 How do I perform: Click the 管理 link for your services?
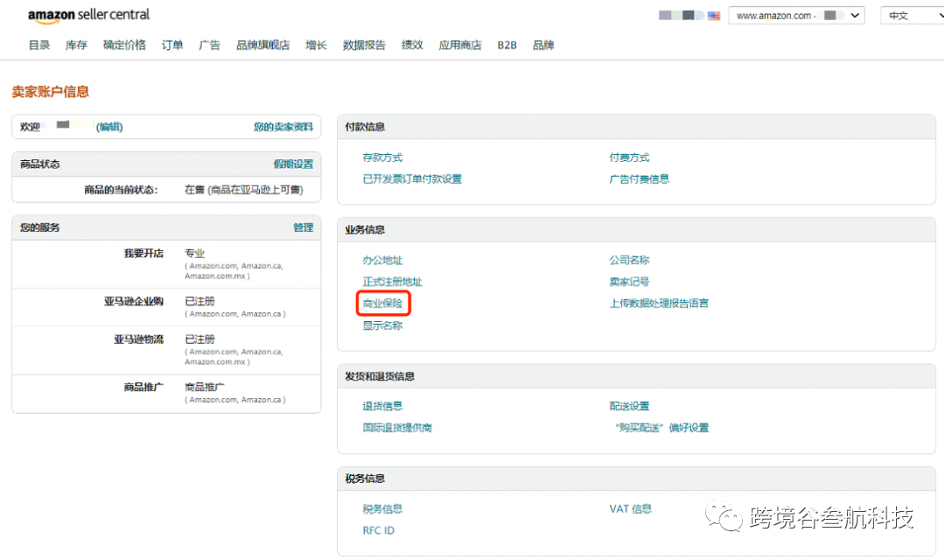click(x=304, y=227)
